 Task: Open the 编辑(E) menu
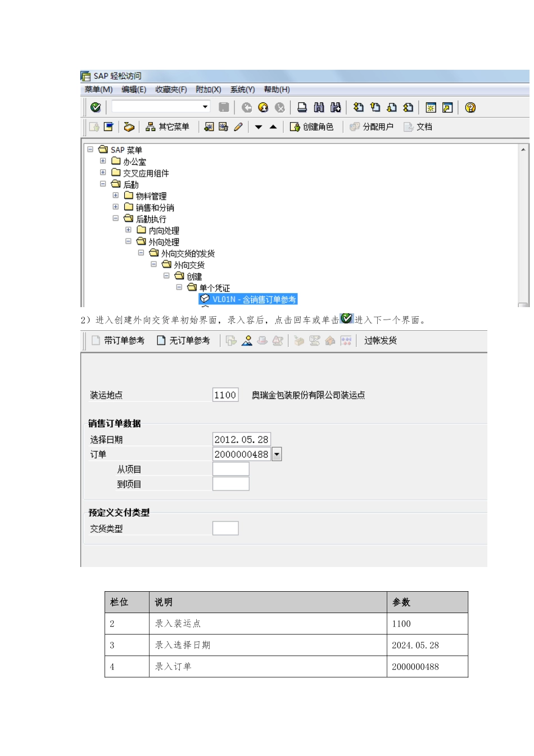(134, 89)
